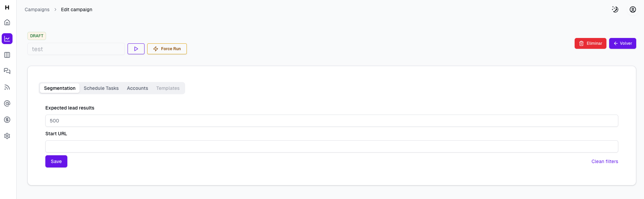The width and height of the screenshot is (644, 199).
Task: Toggle dark mode with moon icon
Action: [x=615, y=9]
